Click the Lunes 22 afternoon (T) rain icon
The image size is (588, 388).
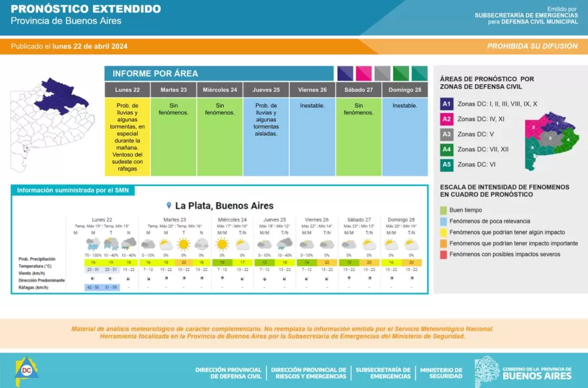click(x=111, y=244)
